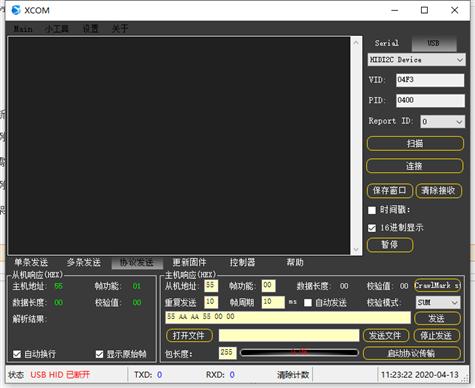Viewport: 475px width, 388px height.
Task: Click the RXD counter value
Action: 232,375
